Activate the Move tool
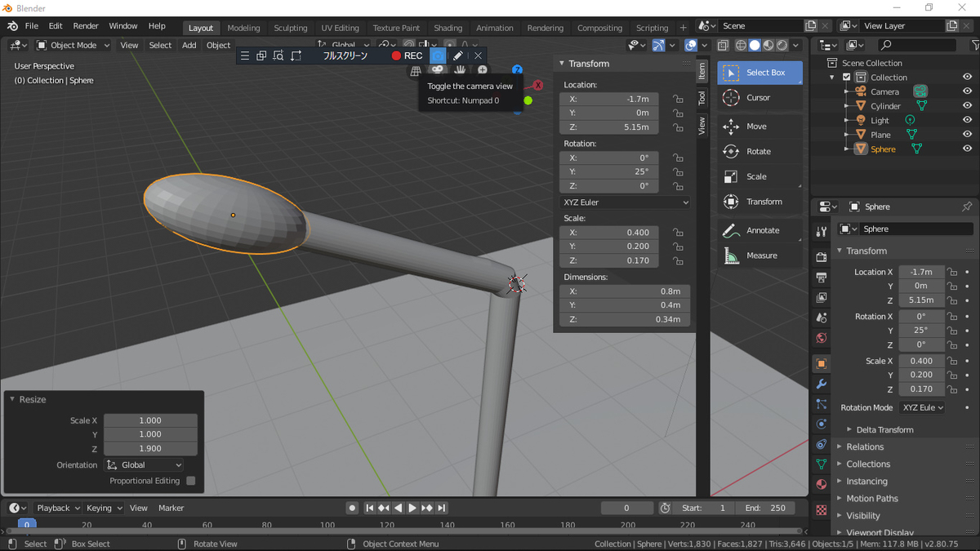 pos(759,127)
